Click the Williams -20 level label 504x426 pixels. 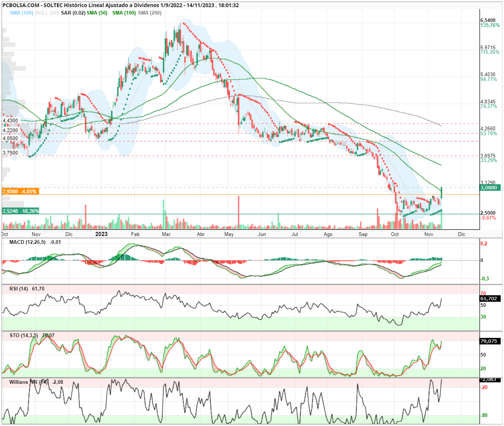(x=484, y=387)
